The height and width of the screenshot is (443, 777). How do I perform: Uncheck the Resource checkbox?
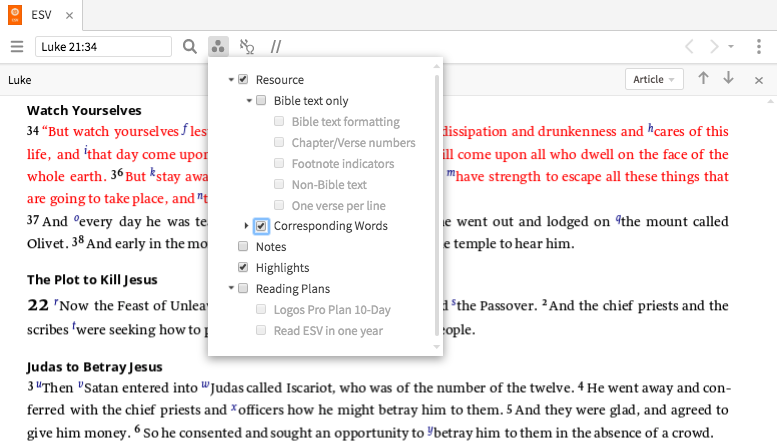coord(243,79)
